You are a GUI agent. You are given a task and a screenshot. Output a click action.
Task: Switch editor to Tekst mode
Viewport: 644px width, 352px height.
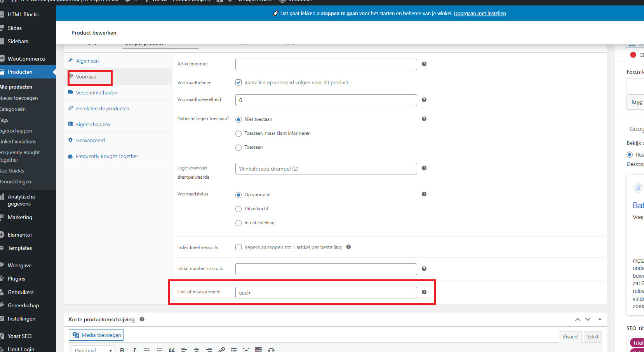coord(593,337)
